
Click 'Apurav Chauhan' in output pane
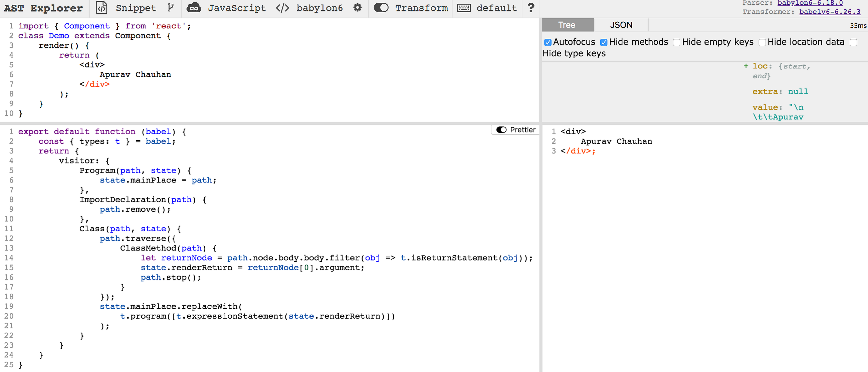pyautogui.click(x=616, y=141)
